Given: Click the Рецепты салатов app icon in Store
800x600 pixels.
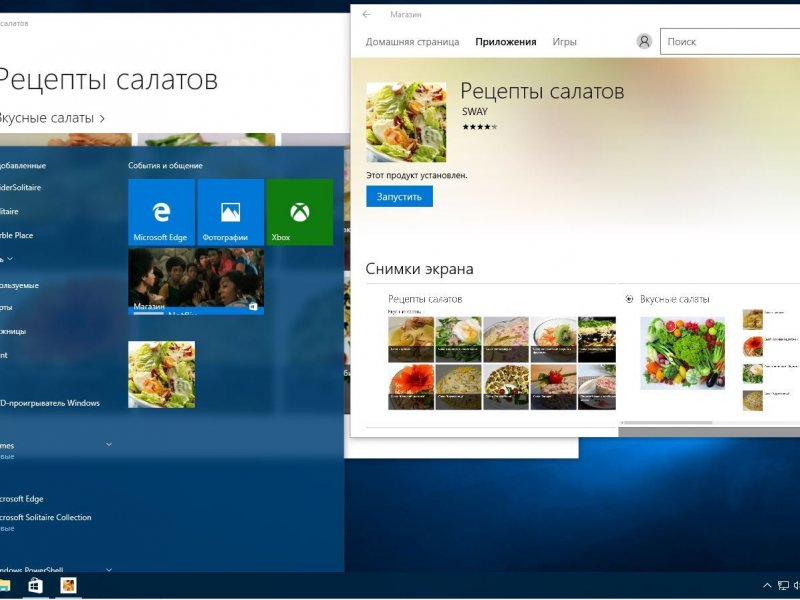Looking at the screenshot, I should [406, 122].
